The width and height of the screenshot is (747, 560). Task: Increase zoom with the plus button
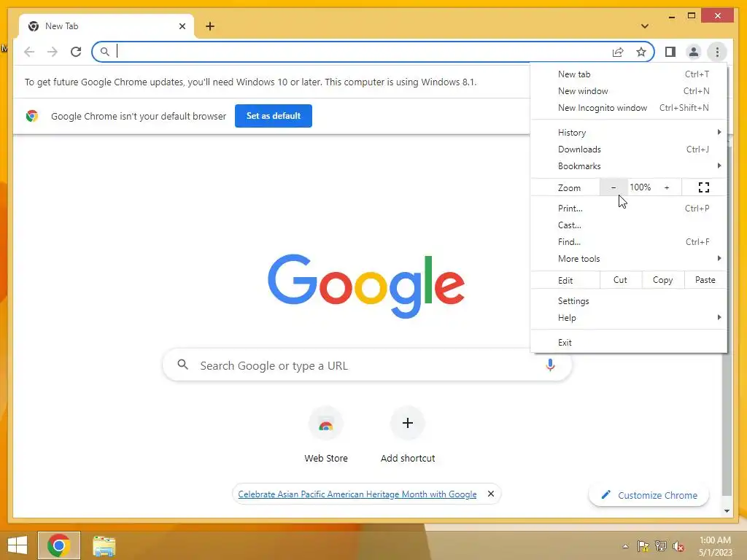(x=667, y=187)
